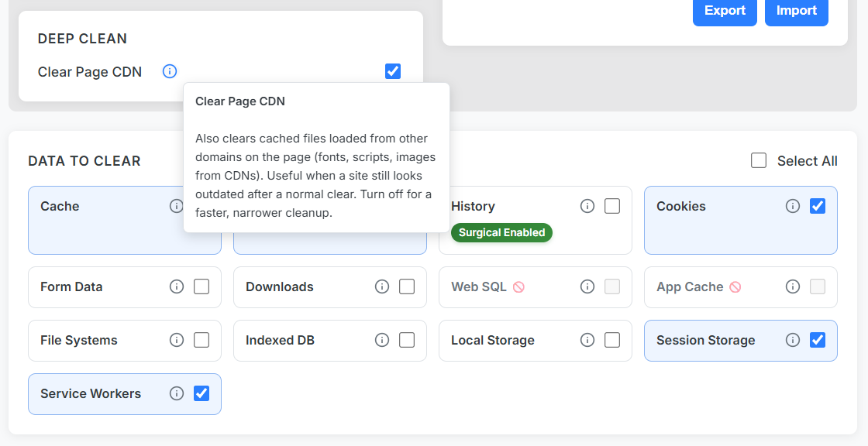Tick the Select All checkbox
The height and width of the screenshot is (446, 868).
coord(759,160)
